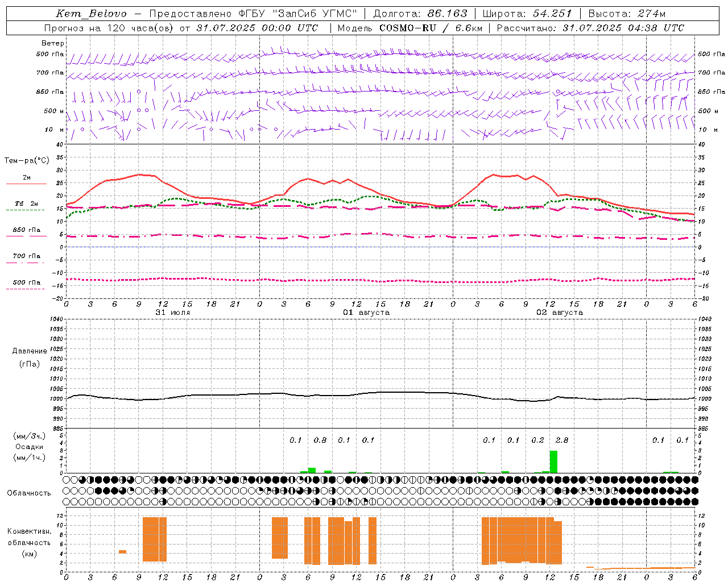Click the 700 гПа temperature legend entry

[x=27, y=257]
